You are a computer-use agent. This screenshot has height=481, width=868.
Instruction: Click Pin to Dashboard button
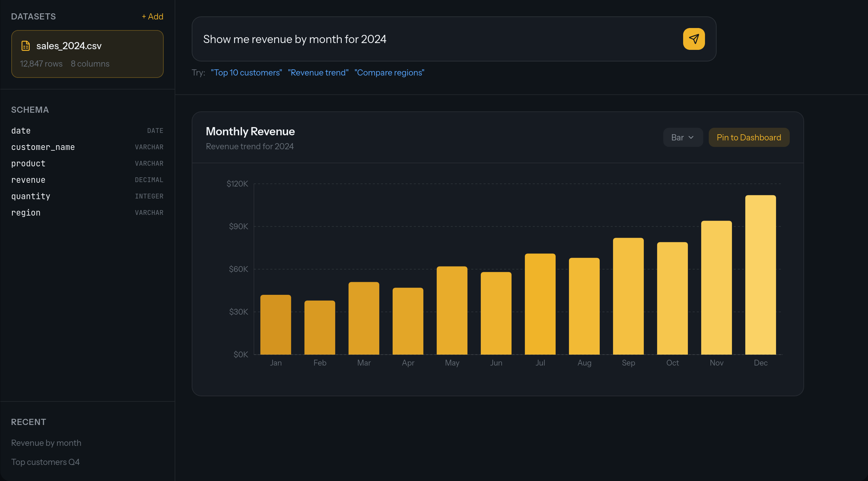749,137
